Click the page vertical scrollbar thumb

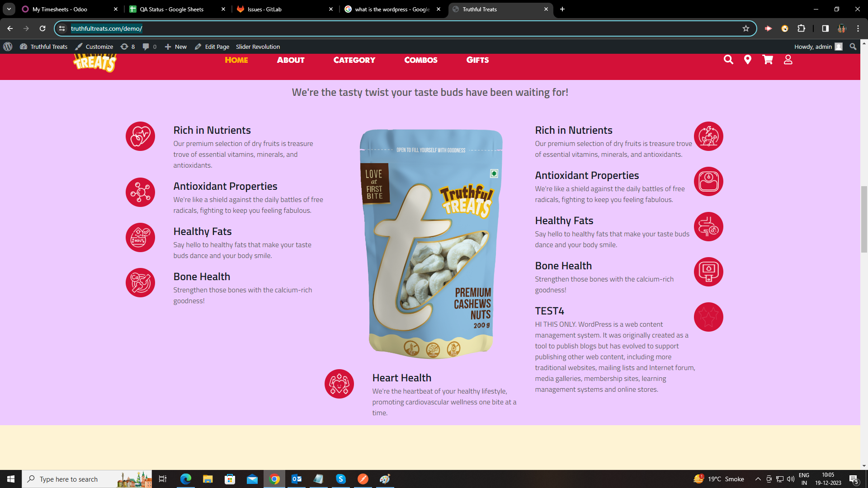pyautogui.click(x=864, y=219)
